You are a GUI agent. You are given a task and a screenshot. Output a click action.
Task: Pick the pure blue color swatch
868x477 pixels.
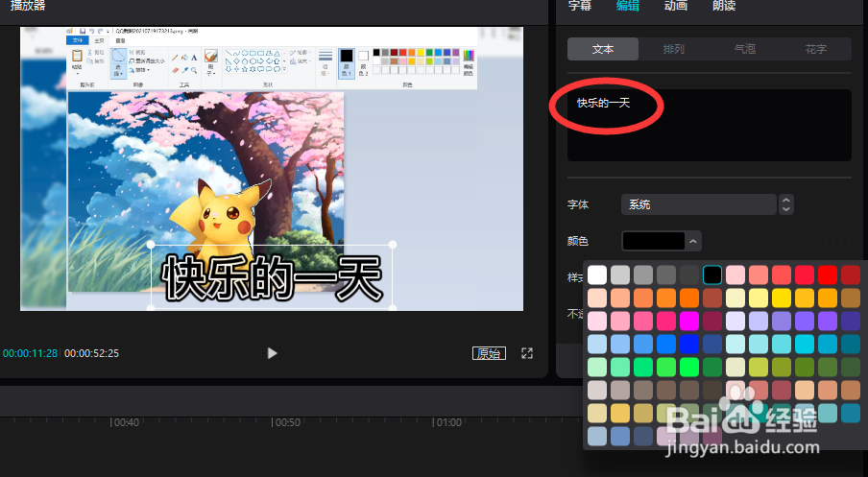pyautogui.click(x=689, y=344)
